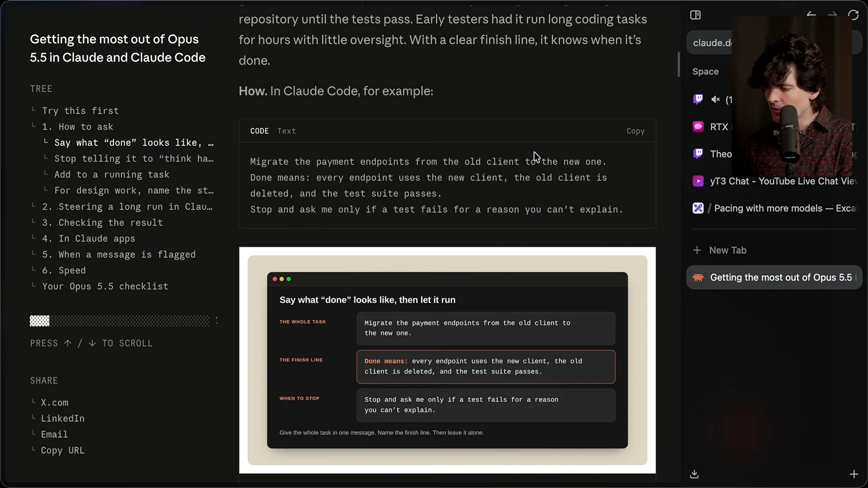
Task: Open the muted Twitch tab icon
Action: coord(698,99)
